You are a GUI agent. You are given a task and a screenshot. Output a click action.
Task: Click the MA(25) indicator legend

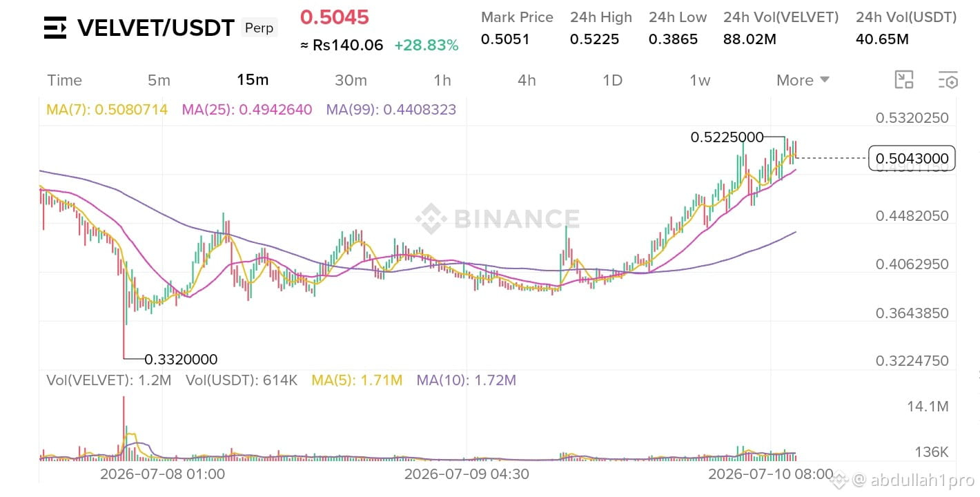[x=247, y=109]
